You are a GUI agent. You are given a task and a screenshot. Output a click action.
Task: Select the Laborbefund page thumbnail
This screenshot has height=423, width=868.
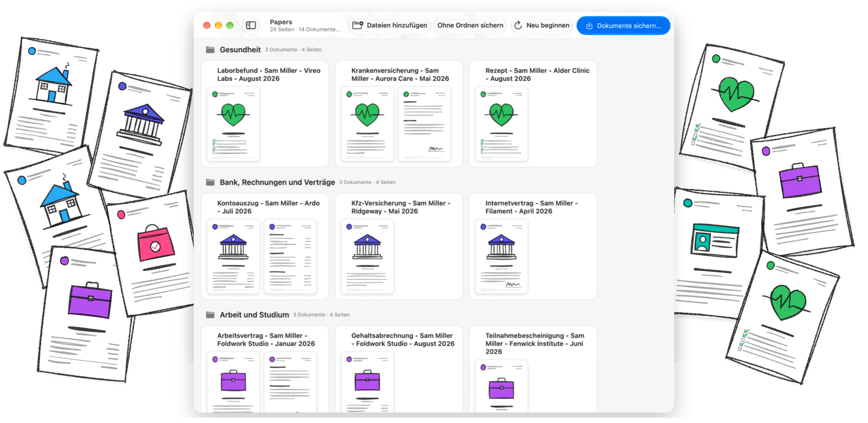click(x=233, y=124)
